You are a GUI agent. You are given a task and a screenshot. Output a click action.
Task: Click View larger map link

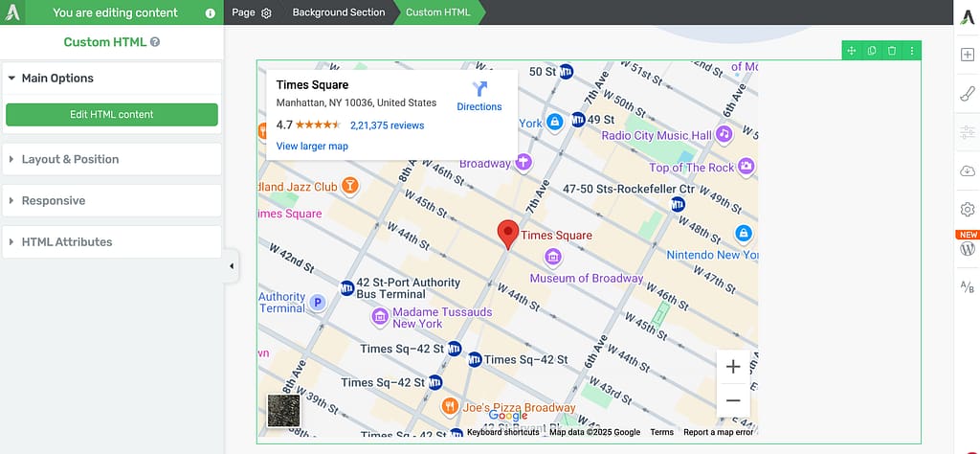point(312,146)
